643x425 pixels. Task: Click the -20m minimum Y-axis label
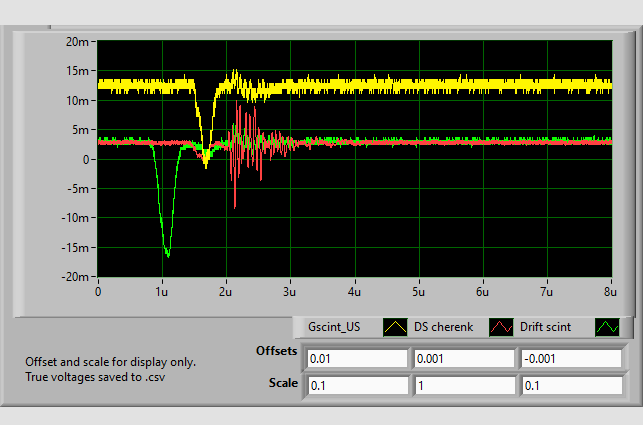point(77,277)
